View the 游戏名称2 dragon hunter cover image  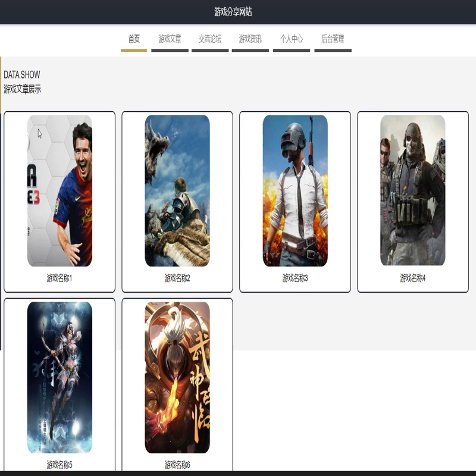[177, 190]
